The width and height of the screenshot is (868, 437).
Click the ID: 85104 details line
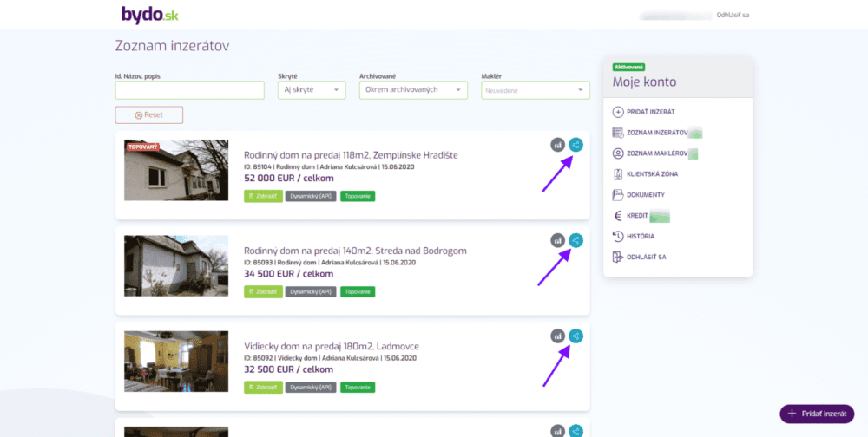[x=329, y=166]
